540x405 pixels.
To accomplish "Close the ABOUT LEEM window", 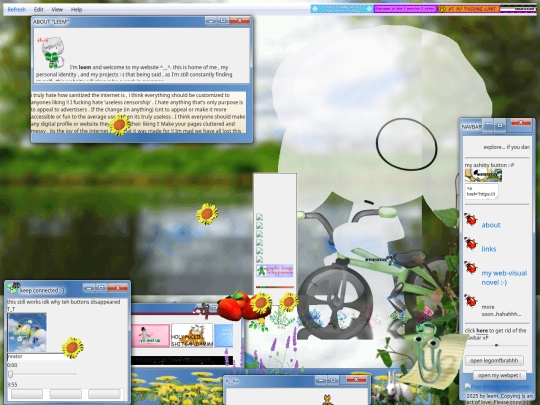I will [240, 20].
